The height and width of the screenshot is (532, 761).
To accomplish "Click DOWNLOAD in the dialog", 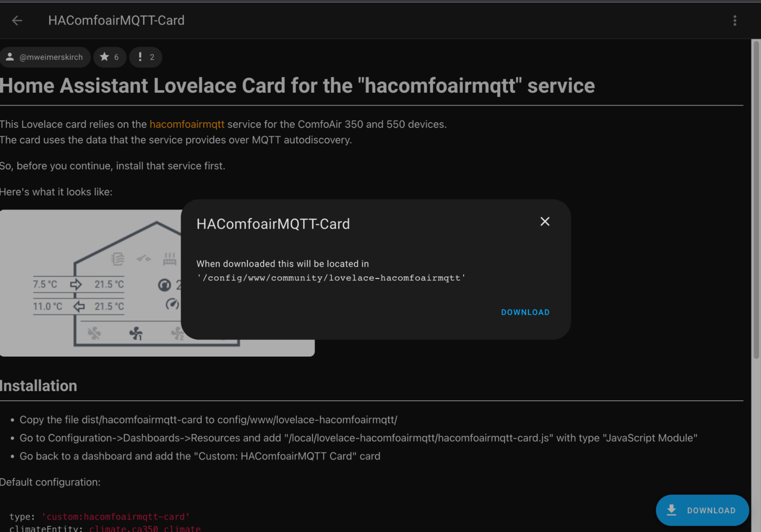I will click(x=525, y=312).
